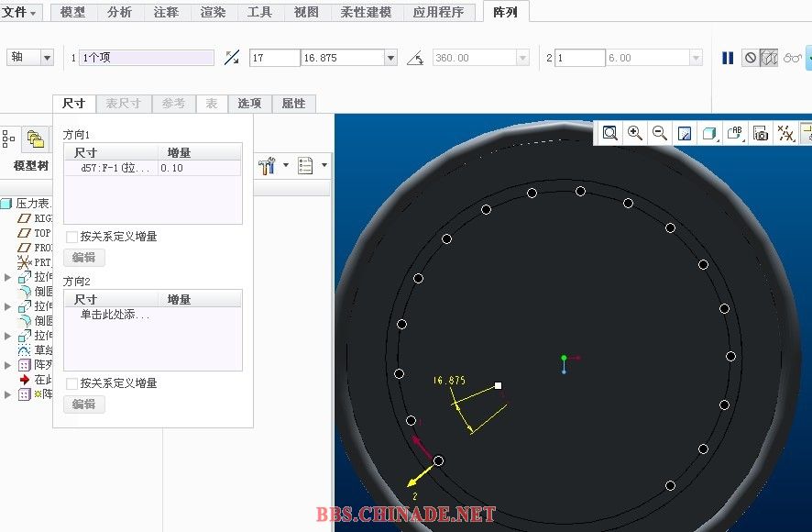Select the 压力表 part root node
This screenshot has height=532, width=812.
pos(26,204)
